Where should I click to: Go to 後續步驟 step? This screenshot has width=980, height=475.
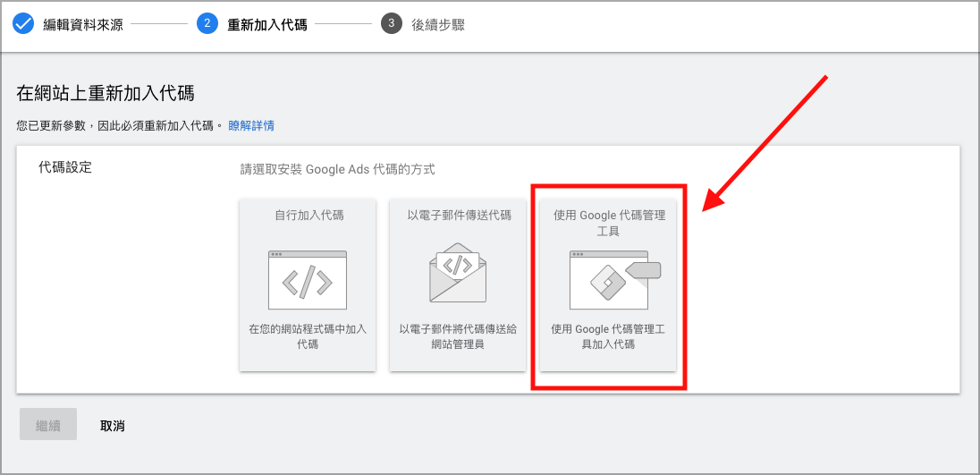[437, 25]
